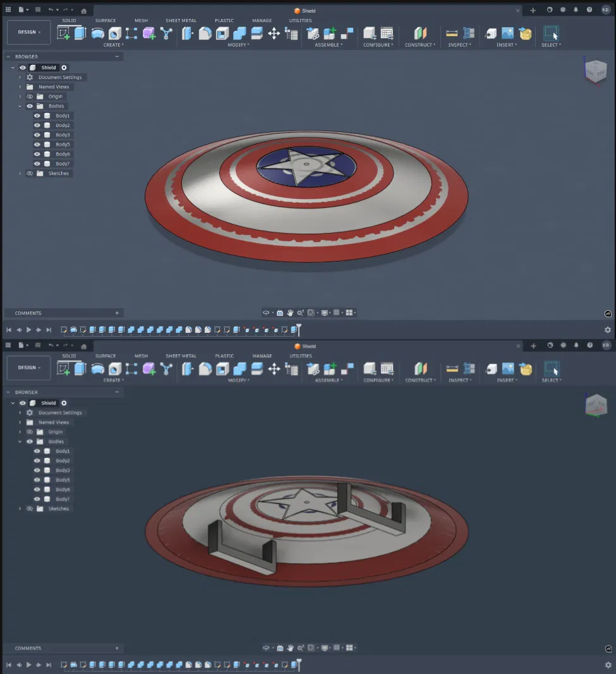Click ViewCube in top window viewport

point(596,71)
